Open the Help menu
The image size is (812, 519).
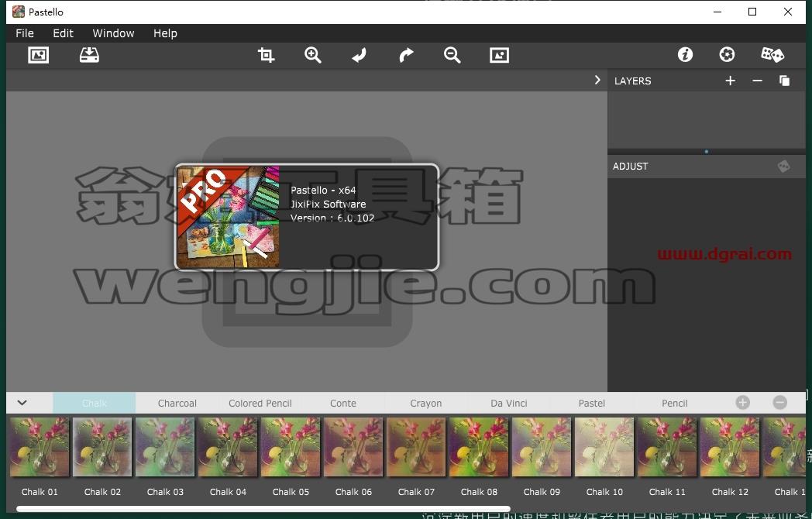[x=165, y=33]
